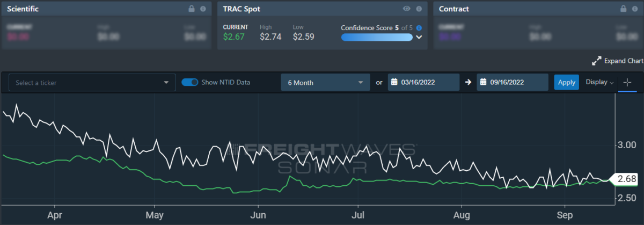Click the lock icon on Contract panel
The width and height of the screenshot is (644, 225).
point(623,9)
